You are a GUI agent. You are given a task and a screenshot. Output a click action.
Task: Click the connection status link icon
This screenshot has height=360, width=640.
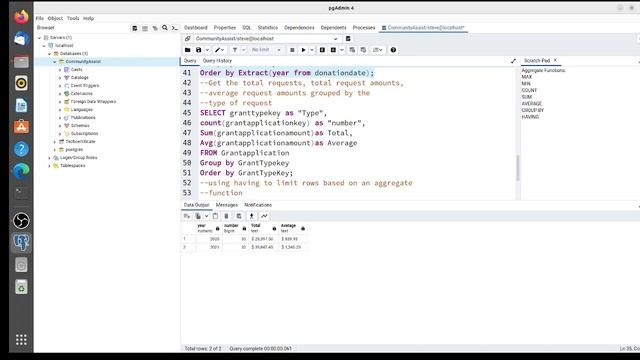click(187, 38)
